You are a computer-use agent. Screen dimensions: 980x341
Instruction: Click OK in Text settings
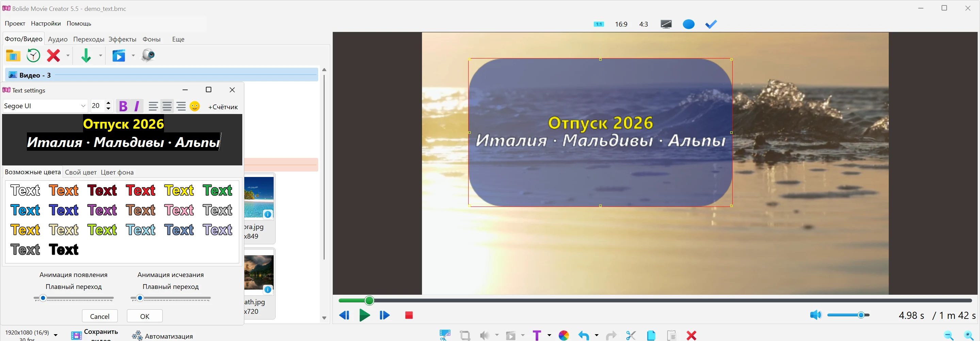145,316
